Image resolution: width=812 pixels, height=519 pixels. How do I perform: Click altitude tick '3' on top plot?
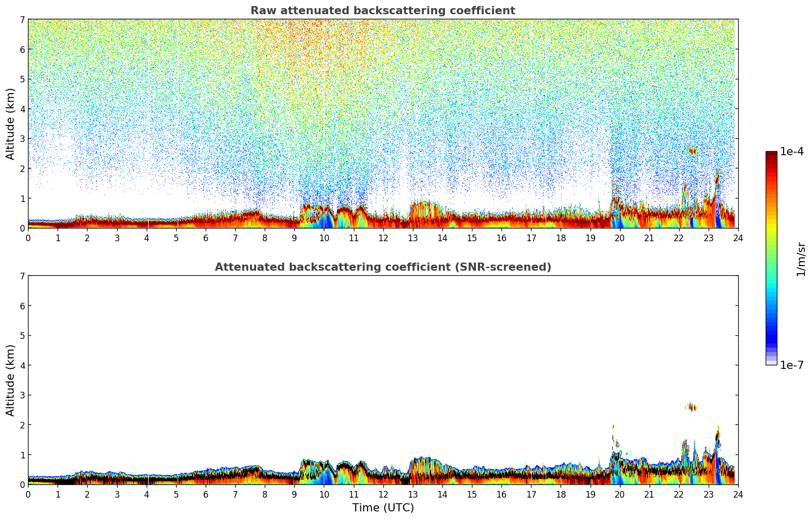pyautogui.click(x=22, y=139)
